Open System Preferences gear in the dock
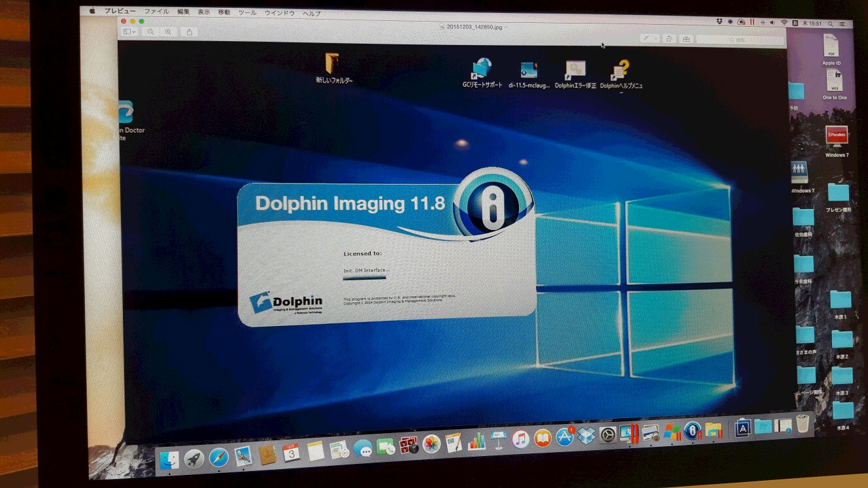This screenshot has height=488, width=868. coord(608,435)
